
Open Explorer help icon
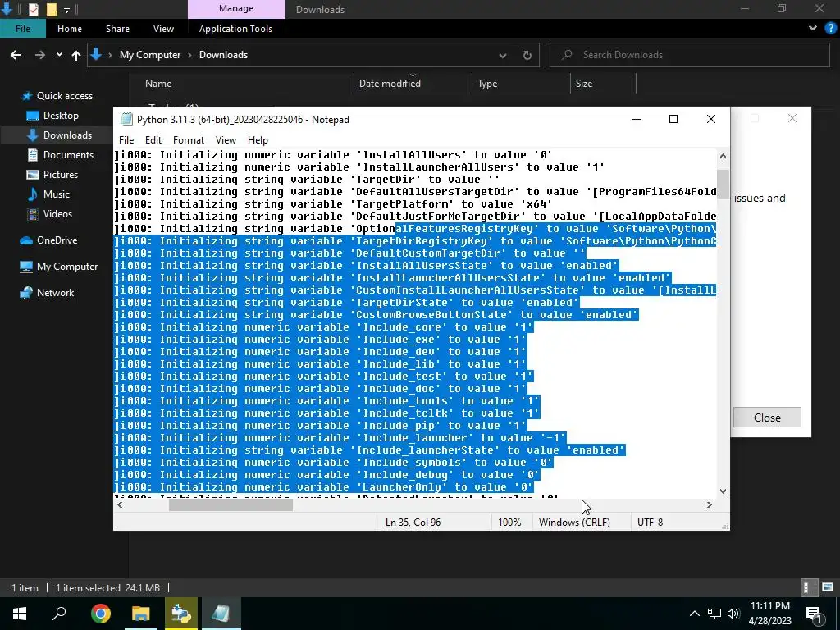point(830,28)
